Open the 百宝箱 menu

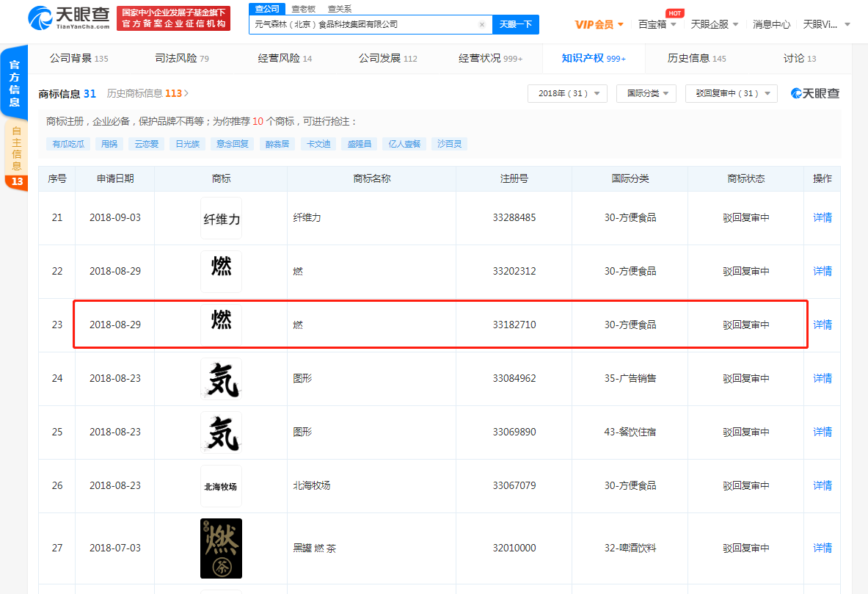657,24
